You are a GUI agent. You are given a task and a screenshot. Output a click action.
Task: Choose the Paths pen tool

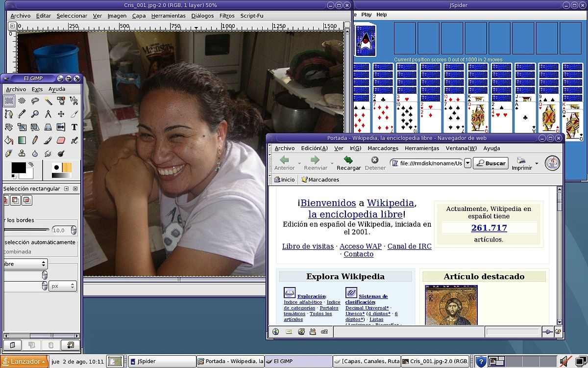point(9,114)
